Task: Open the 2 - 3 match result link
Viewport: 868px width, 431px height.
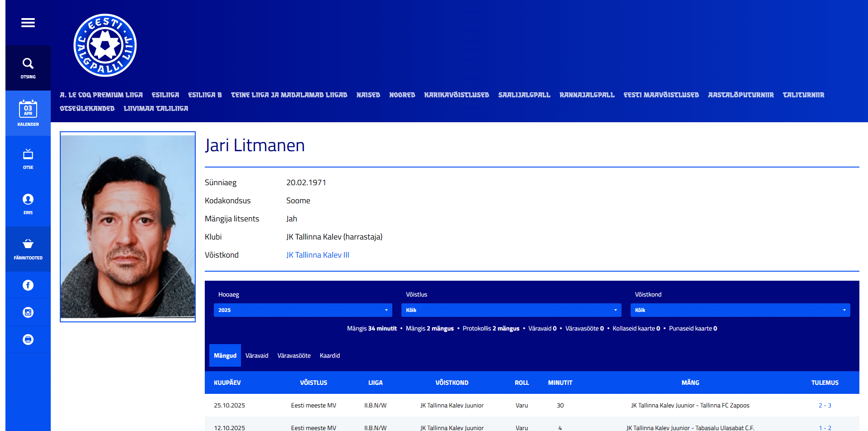Action: click(825, 405)
